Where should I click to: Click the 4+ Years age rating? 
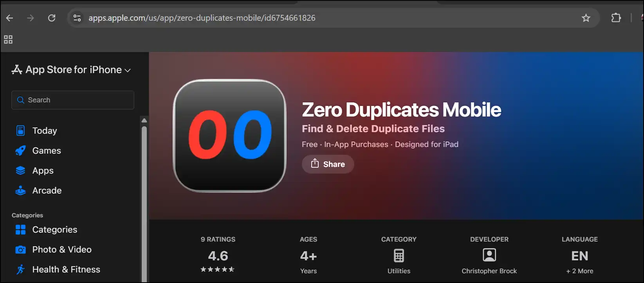click(308, 263)
